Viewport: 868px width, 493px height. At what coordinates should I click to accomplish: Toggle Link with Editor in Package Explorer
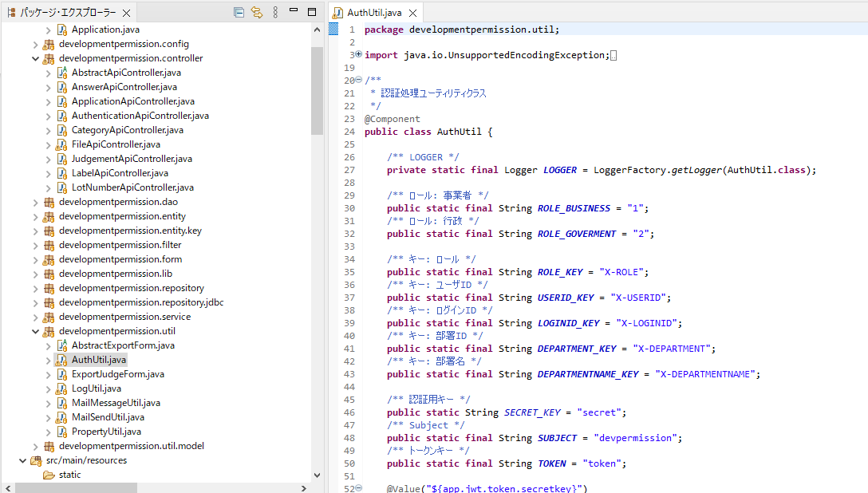pyautogui.click(x=257, y=12)
